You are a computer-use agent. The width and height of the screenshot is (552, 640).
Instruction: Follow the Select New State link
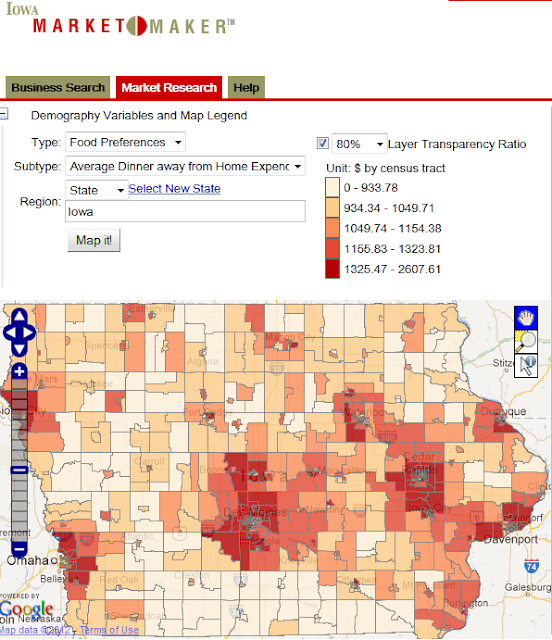click(174, 189)
